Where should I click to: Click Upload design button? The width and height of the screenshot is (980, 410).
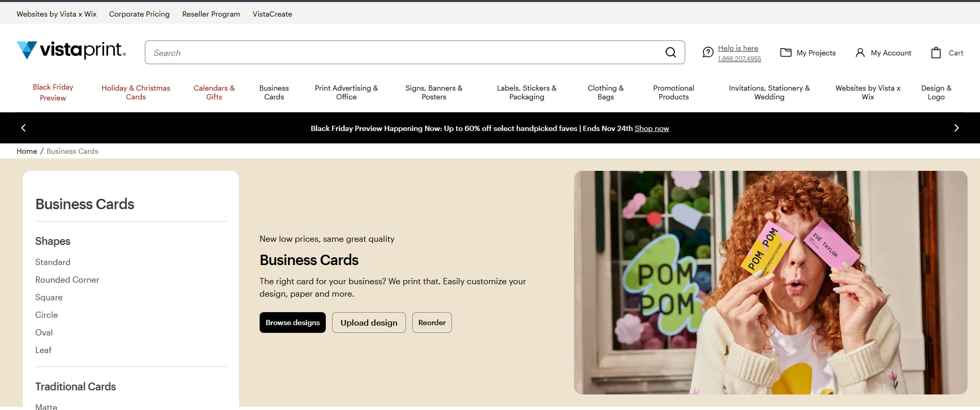369,323
